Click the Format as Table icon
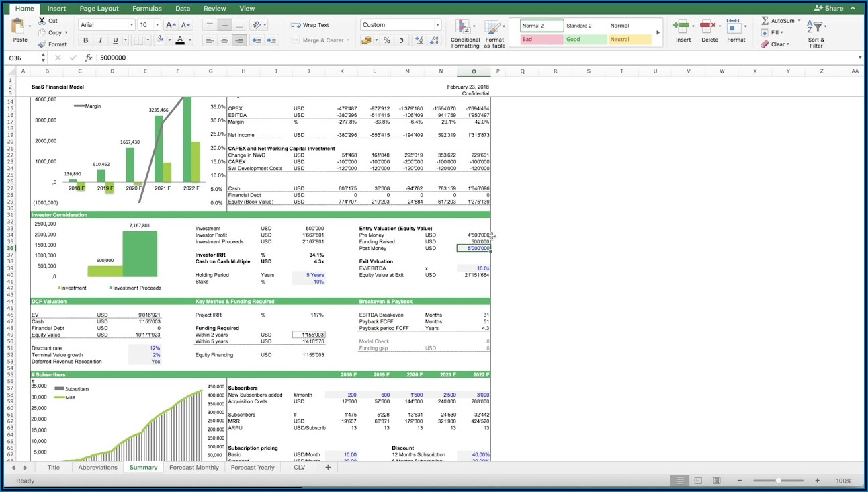Screen dimensions: 868x492 tap(494, 28)
